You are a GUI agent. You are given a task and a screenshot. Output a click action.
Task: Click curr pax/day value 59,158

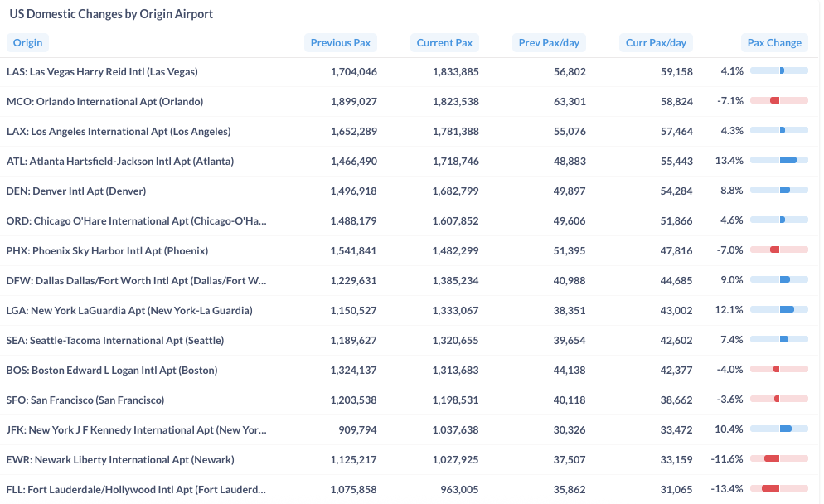click(x=676, y=72)
